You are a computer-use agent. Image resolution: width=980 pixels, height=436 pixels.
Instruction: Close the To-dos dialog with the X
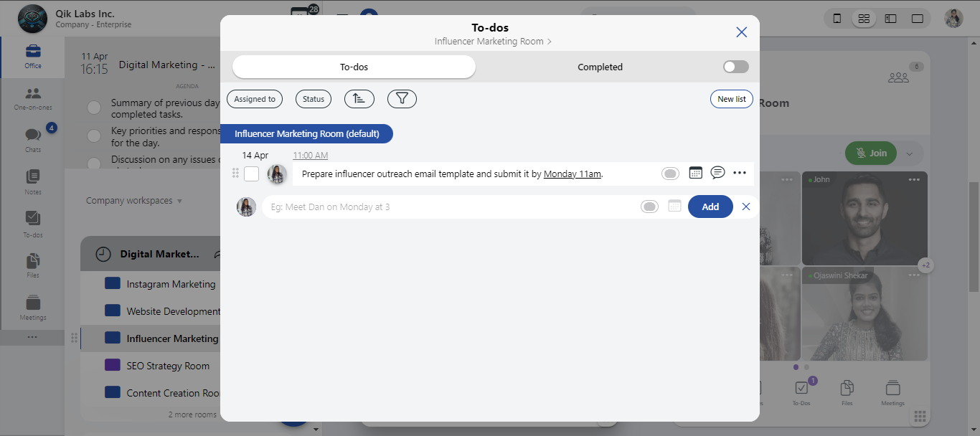pos(742,32)
